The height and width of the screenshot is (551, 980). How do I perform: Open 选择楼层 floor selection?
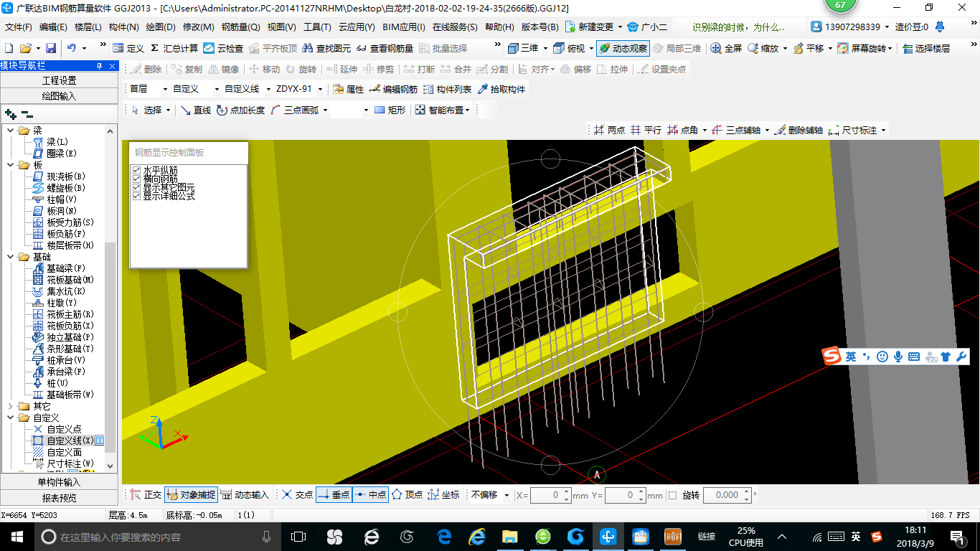pos(926,48)
